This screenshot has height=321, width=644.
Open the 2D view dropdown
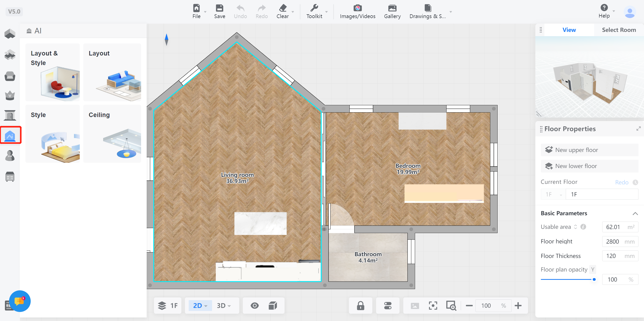[x=200, y=306]
